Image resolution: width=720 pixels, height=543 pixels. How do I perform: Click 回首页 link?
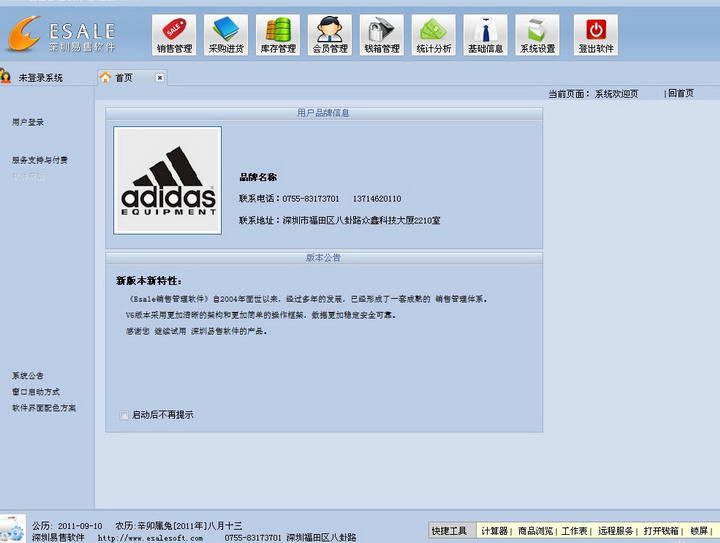(x=681, y=93)
